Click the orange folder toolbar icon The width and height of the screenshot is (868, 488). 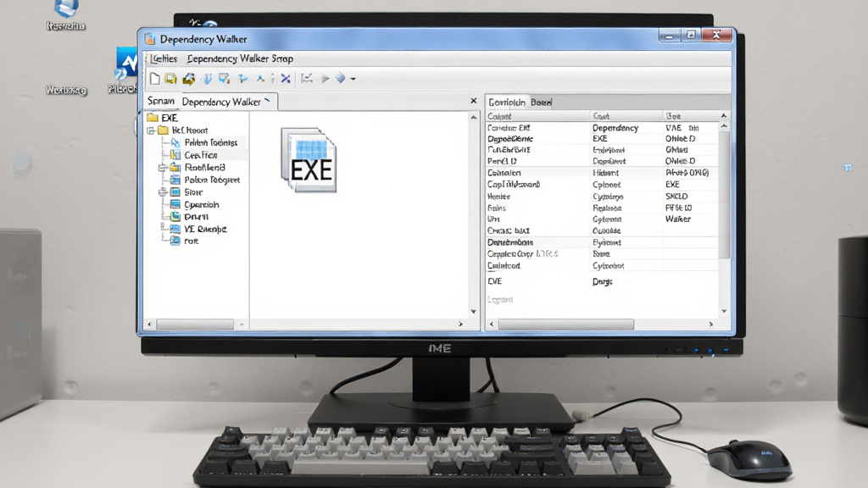[x=189, y=79]
